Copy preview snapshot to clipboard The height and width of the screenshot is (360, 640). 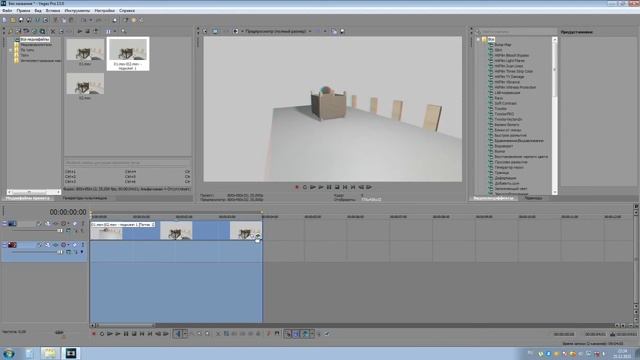coord(334,31)
